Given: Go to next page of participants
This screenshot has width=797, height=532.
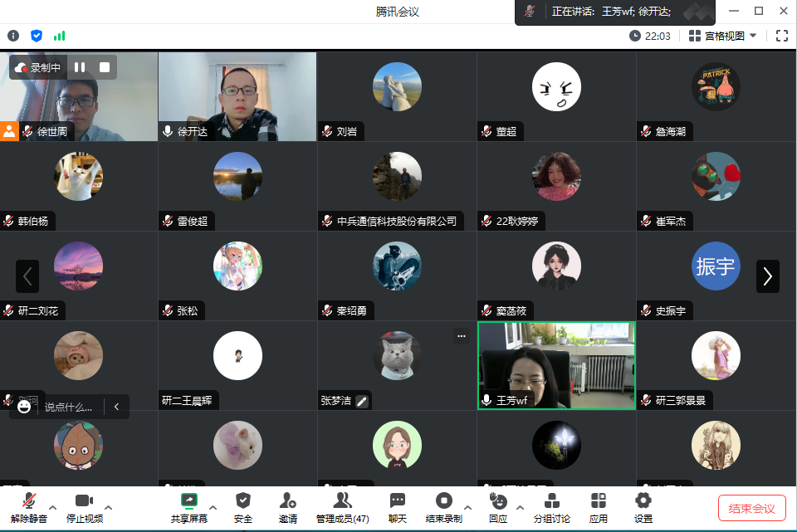Looking at the screenshot, I should click(767, 276).
